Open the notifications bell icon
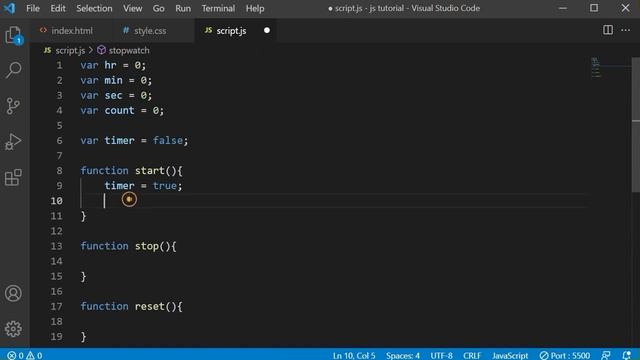640x360 pixels. click(627, 356)
